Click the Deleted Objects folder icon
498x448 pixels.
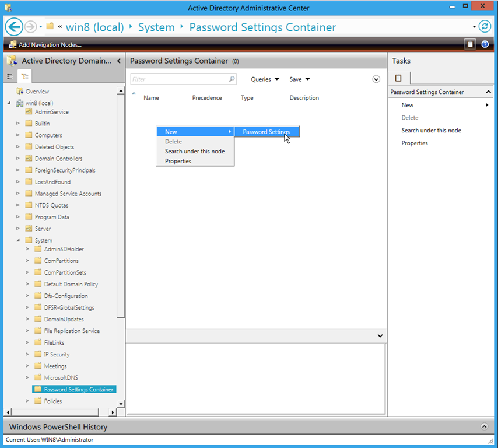pos(29,146)
